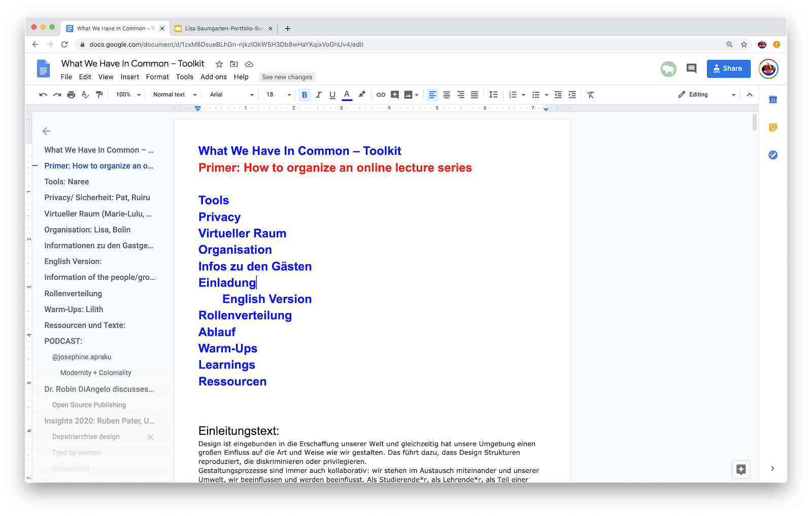Click the blue Share button
The width and height of the screenshot is (812, 516).
[728, 68]
